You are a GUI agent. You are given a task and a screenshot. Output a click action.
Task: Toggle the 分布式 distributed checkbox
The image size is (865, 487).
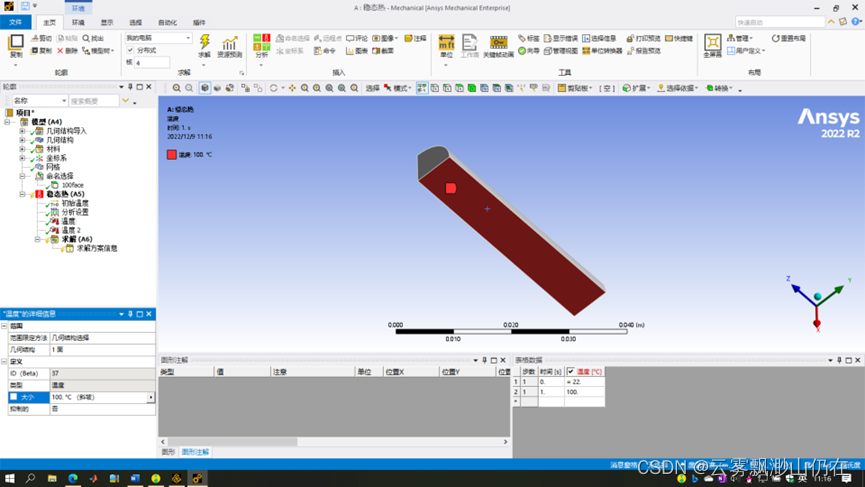coord(131,50)
